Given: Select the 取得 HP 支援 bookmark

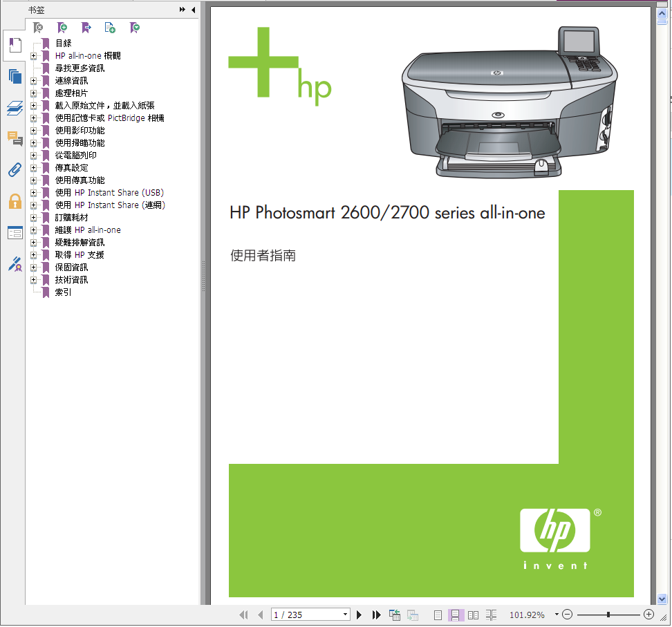Looking at the screenshot, I should click(80, 255).
